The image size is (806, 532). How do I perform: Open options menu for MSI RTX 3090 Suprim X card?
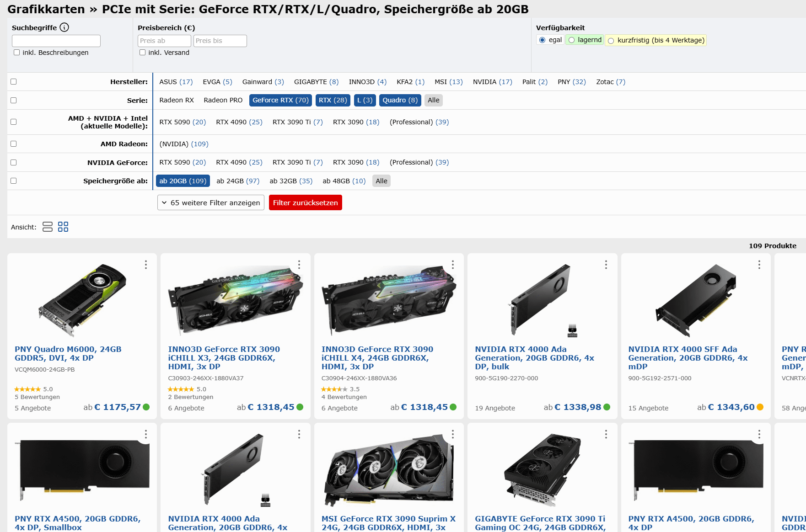pyautogui.click(x=453, y=434)
